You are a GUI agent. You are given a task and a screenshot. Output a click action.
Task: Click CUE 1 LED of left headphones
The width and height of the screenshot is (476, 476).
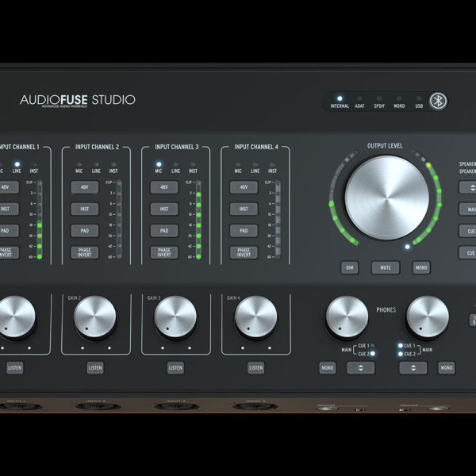[373, 345]
